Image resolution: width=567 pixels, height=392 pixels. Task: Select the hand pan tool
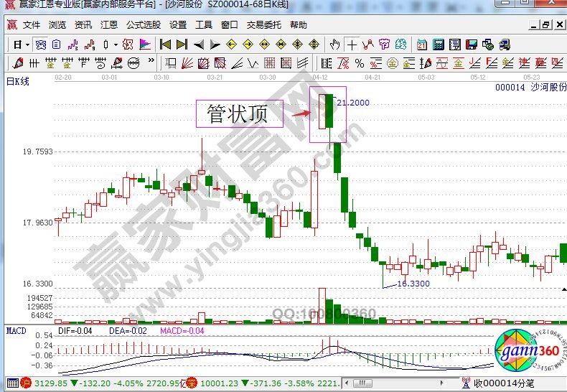point(335,45)
